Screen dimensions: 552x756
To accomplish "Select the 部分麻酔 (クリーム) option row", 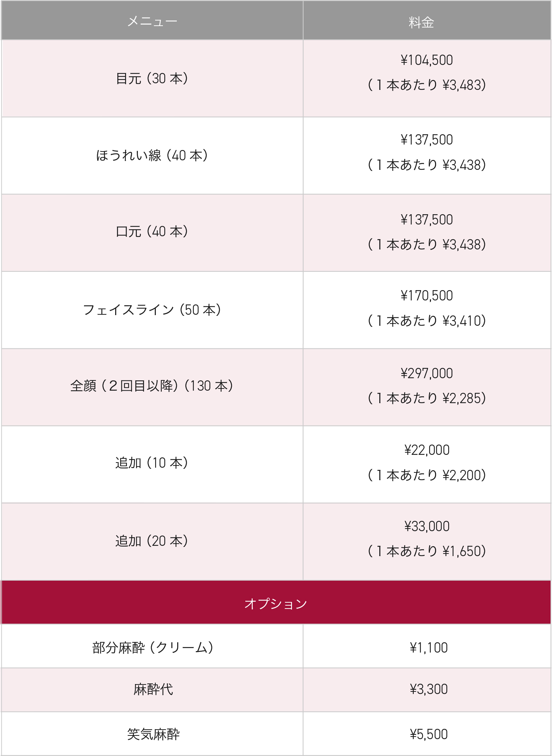I will click(153, 648).
